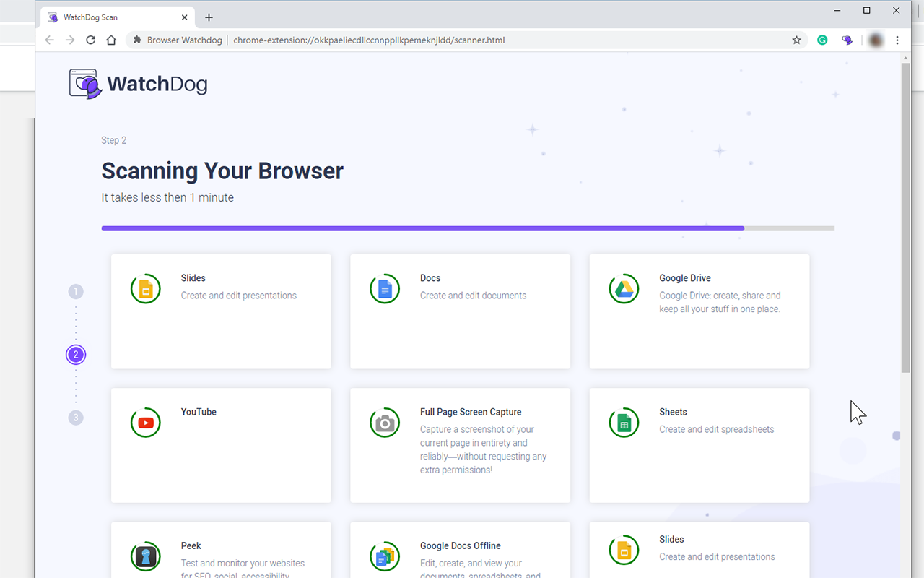The width and height of the screenshot is (924, 578).
Task: Click the purple scanning progress bar
Action: (422, 228)
